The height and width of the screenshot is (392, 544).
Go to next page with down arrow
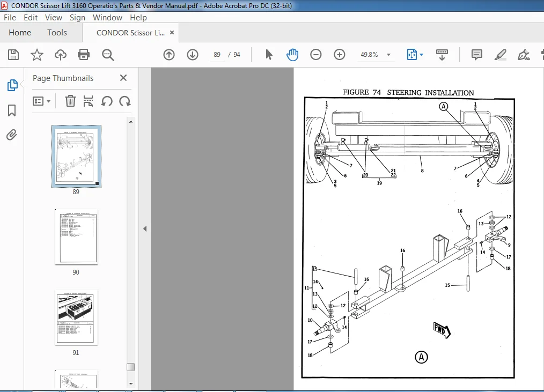point(193,55)
